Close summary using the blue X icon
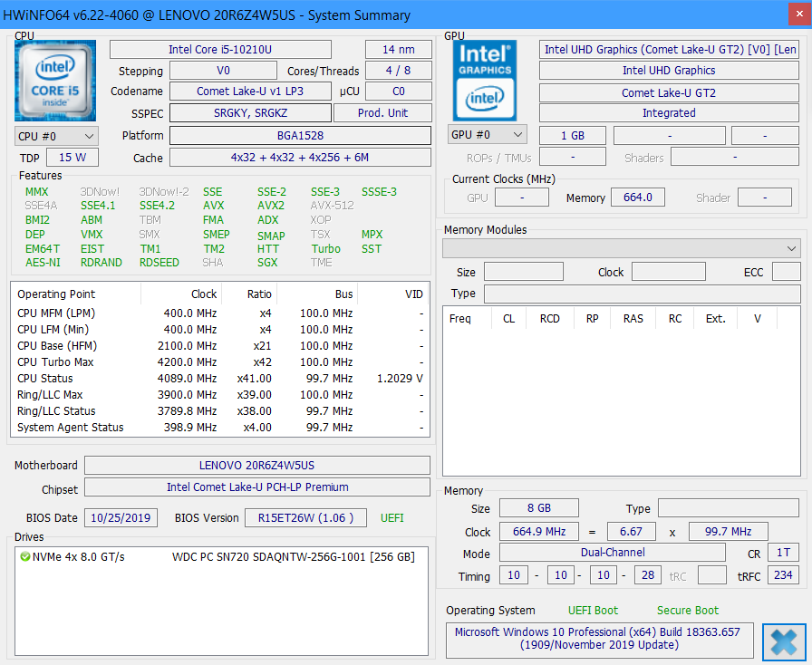 (783, 641)
